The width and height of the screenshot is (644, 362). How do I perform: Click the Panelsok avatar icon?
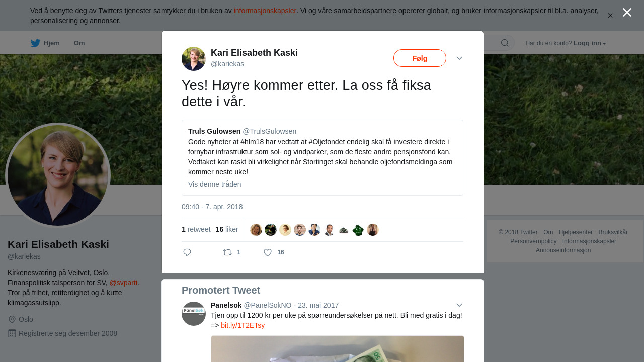coord(194,314)
